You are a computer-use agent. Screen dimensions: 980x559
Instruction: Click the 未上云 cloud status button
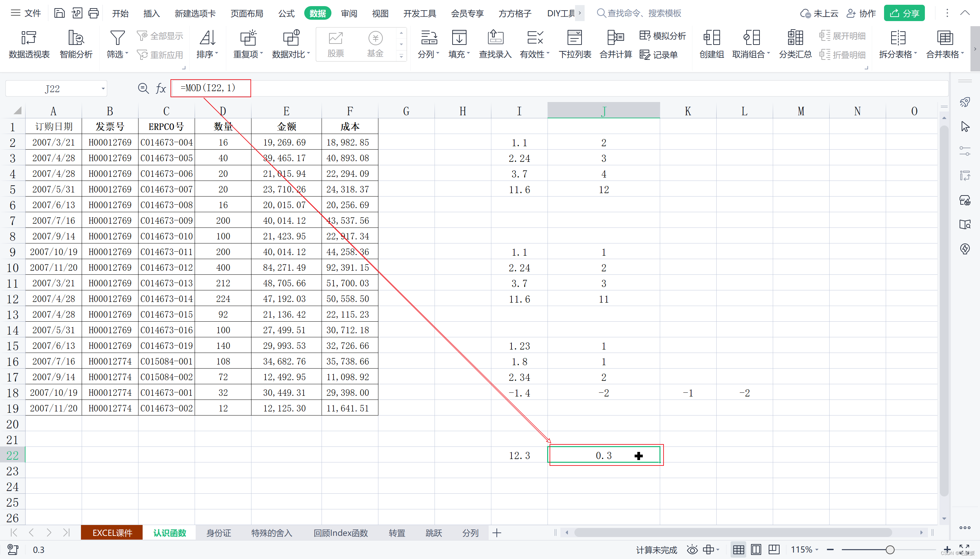click(819, 14)
